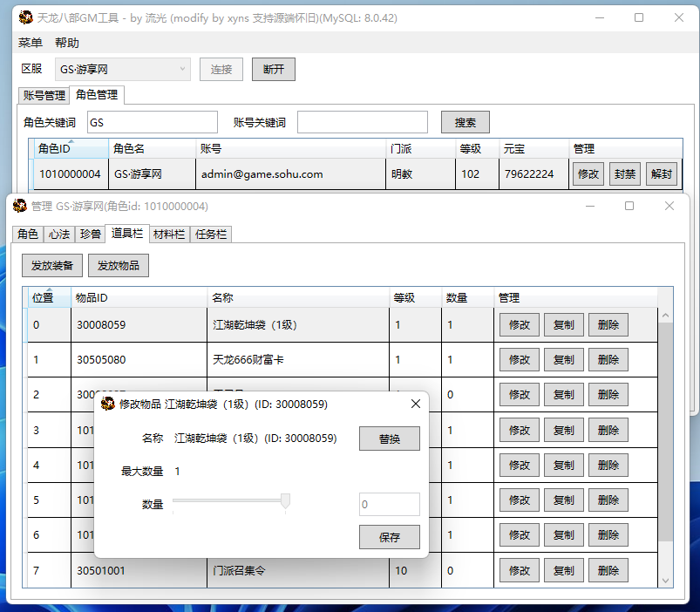Click 封禁 for character GS·游享网
Viewport: 700px width, 612px height.
coord(624,173)
